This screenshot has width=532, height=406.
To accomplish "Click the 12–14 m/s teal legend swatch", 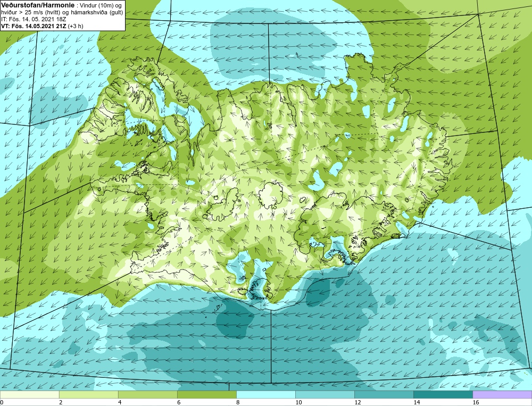I will pyautogui.click(x=384, y=394).
